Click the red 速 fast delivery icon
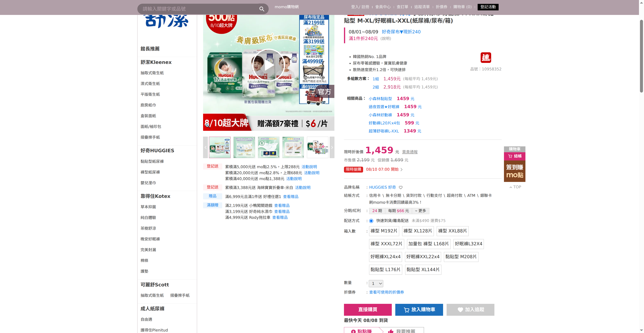Image resolution: width=644 pixels, height=333 pixels. [486, 58]
